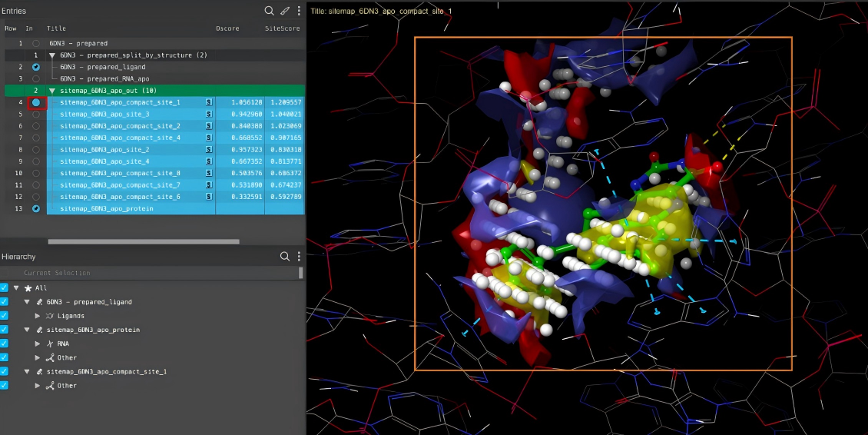Sort entries by the Dscore column header
The image size is (868, 435).
tap(227, 28)
